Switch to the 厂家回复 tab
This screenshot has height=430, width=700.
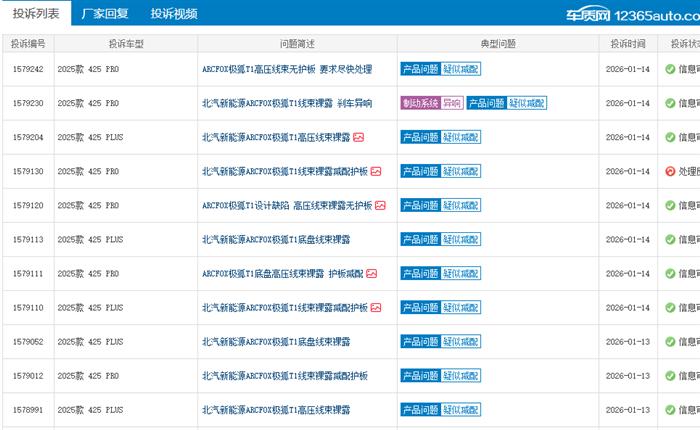coord(105,14)
